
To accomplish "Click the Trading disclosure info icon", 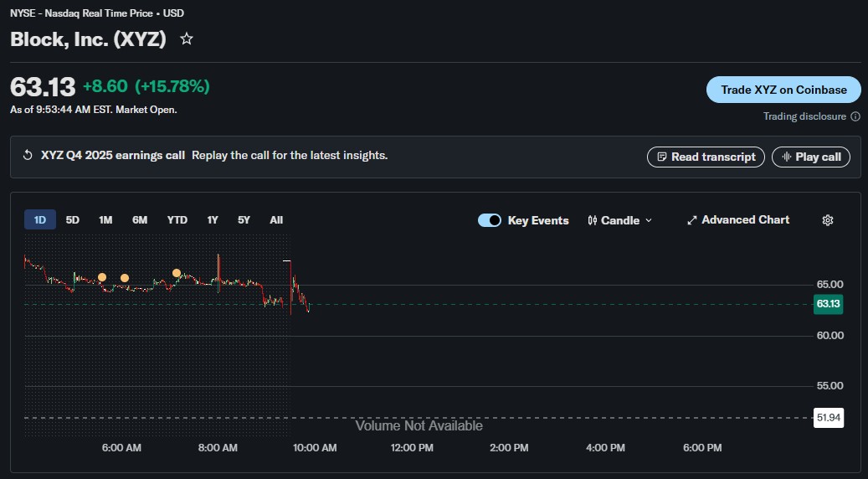I will tap(855, 116).
